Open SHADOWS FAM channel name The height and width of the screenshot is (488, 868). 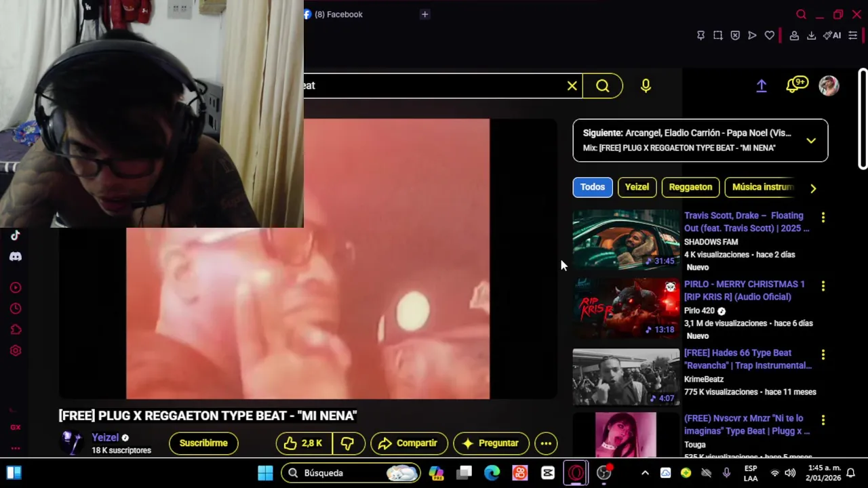click(711, 242)
